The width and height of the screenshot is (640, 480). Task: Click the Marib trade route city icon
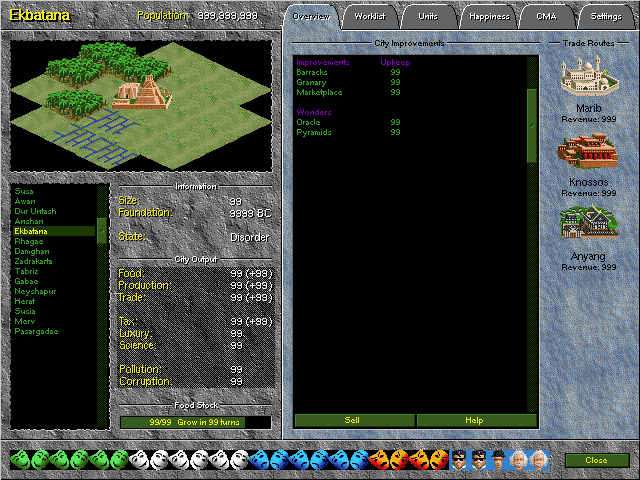point(589,76)
